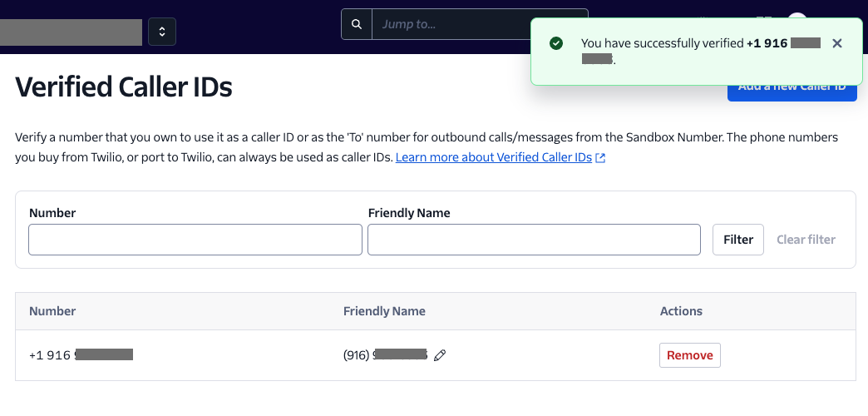The height and width of the screenshot is (416, 868).
Task: Click the Actions column header
Action: [x=681, y=311]
